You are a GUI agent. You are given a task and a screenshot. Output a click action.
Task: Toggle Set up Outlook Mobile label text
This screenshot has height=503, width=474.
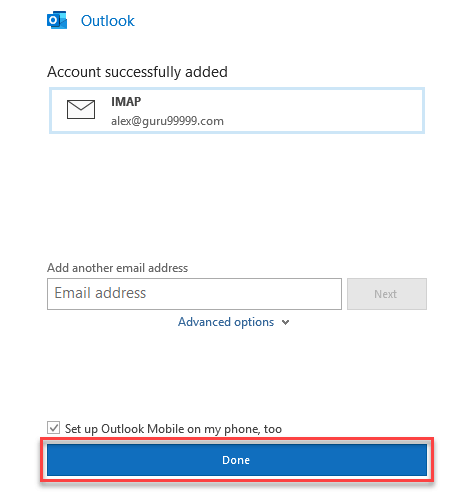[x=173, y=429]
